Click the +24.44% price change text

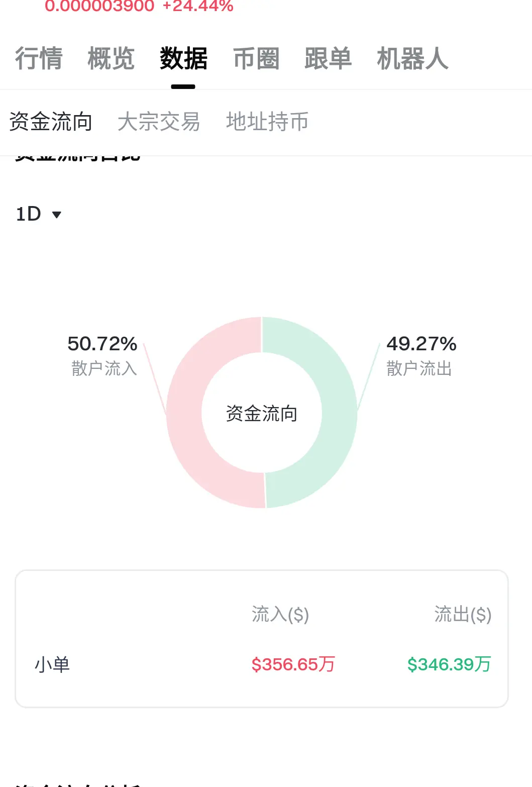click(198, 6)
